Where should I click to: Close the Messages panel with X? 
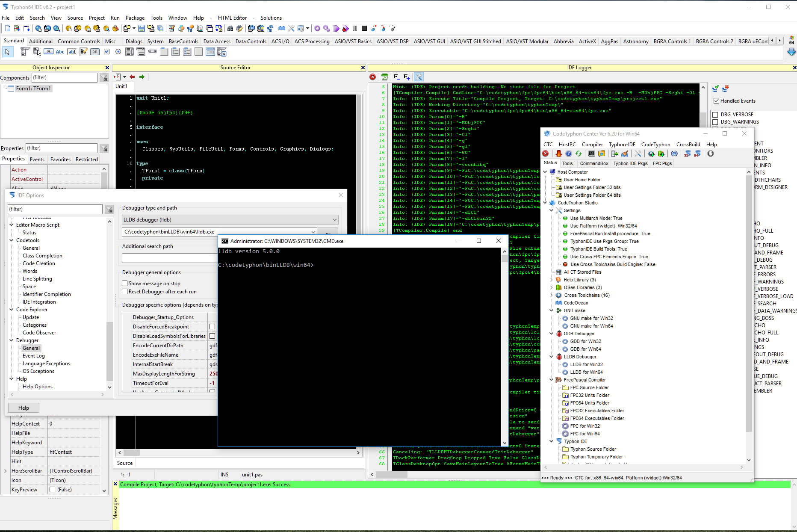tap(115, 484)
